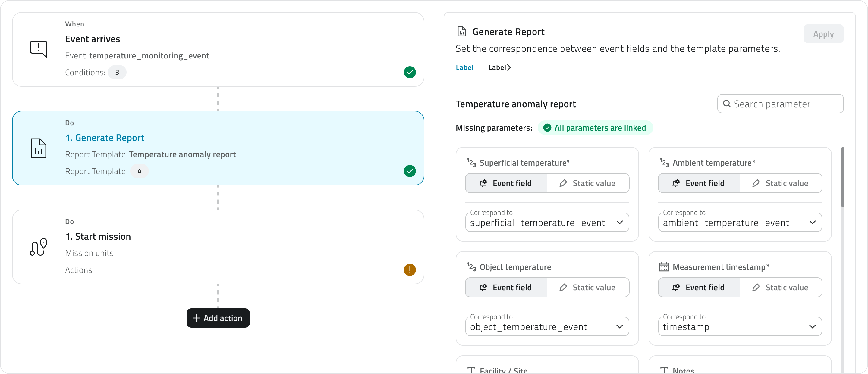Switch to the first underlined Label tab

[x=464, y=68]
